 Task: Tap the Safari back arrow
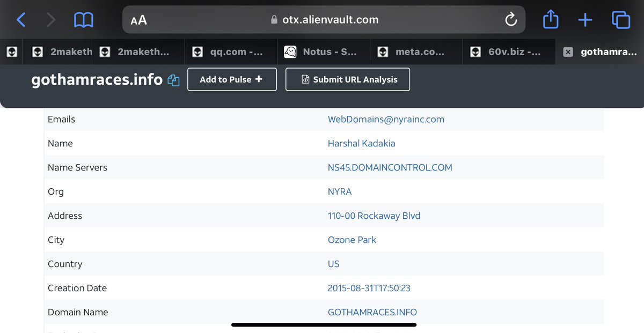tap(21, 20)
